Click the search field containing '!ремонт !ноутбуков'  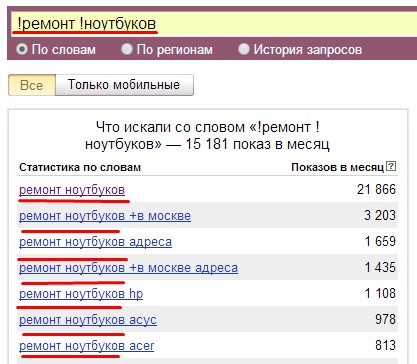(214, 24)
